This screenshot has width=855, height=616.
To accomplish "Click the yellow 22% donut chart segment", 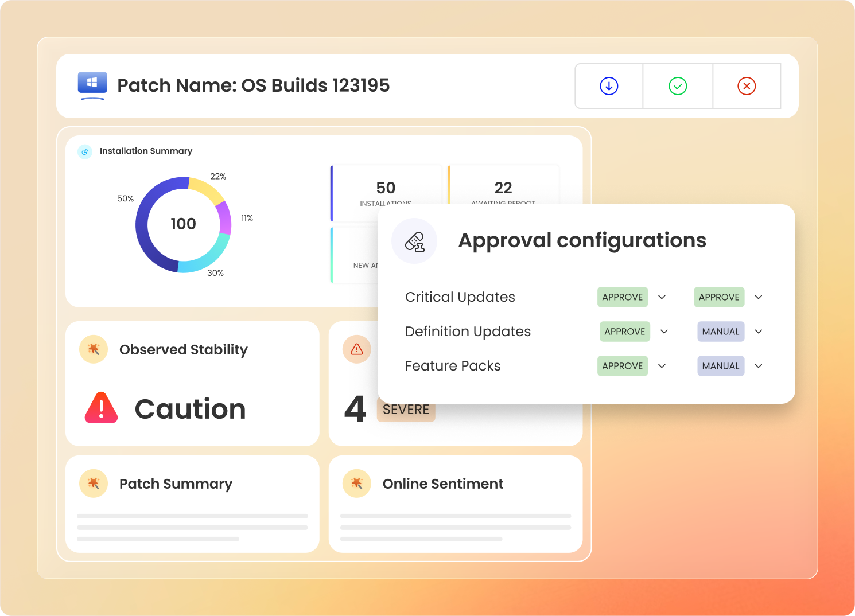I will tap(207, 188).
